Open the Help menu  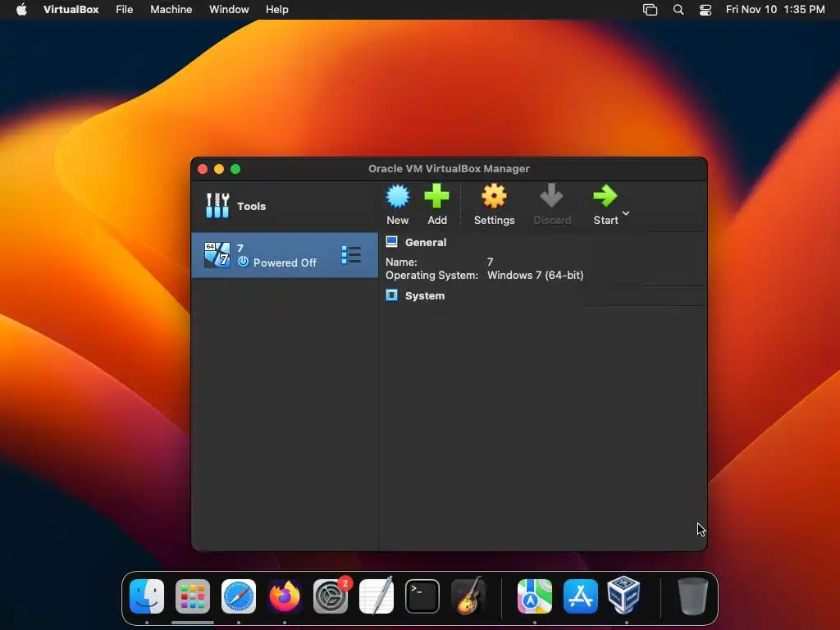pos(277,9)
